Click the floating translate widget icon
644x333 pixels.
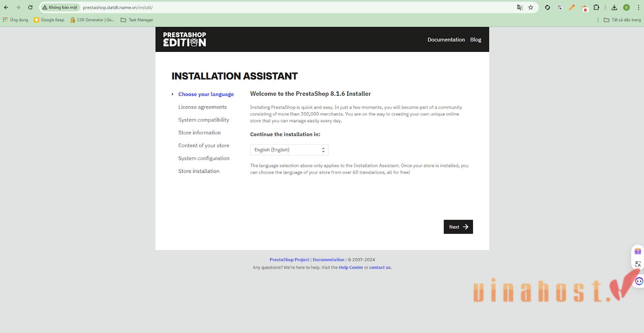coord(638,264)
